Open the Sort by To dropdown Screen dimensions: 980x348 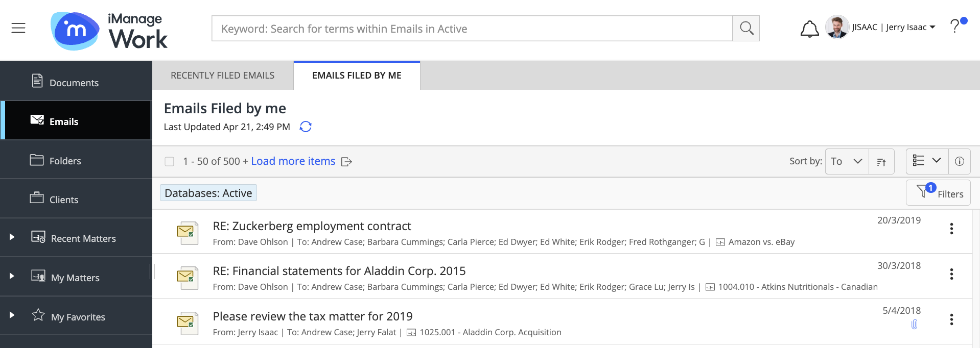coord(847,161)
